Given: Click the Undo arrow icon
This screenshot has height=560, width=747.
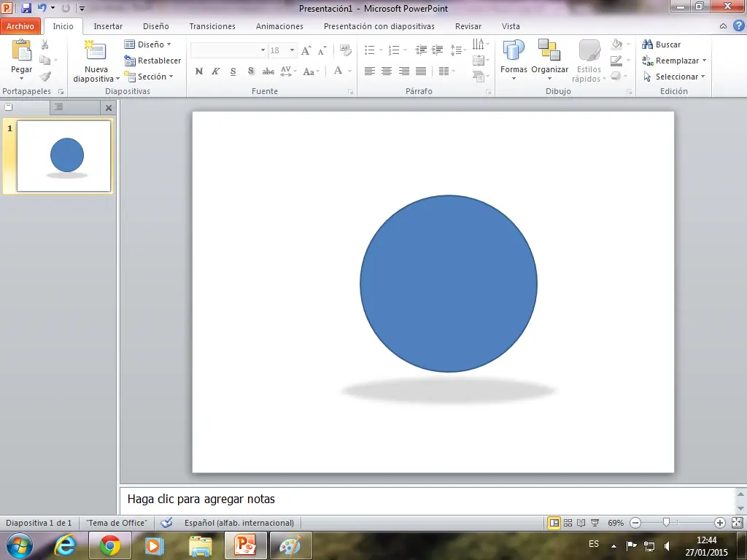Looking at the screenshot, I should tap(42, 8).
